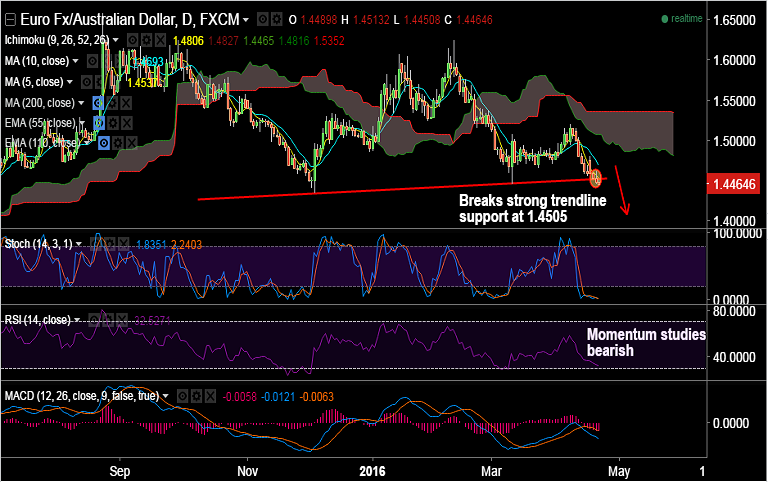Show the hidden EMA (55, close) line
The height and width of the screenshot is (484, 768).
pyautogui.click(x=99, y=123)
